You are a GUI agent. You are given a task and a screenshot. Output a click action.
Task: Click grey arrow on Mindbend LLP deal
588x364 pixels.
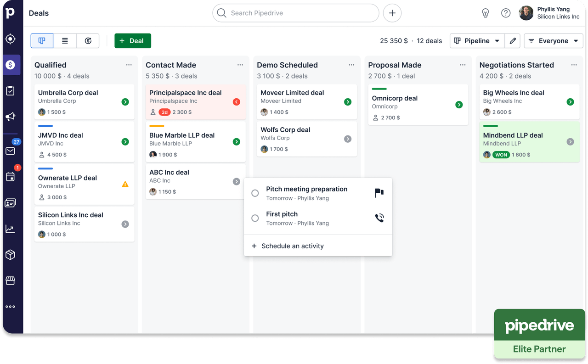[x=570, y=142]
